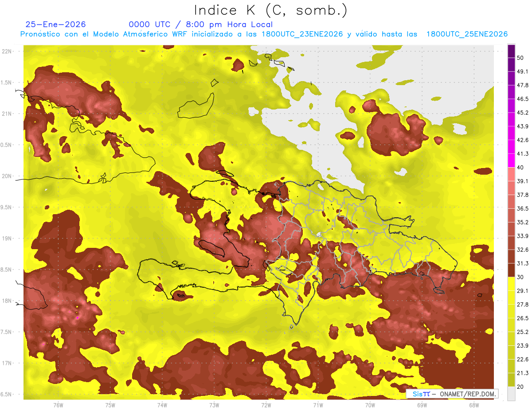Click the '33.9' color scale value

click(523, 236)
